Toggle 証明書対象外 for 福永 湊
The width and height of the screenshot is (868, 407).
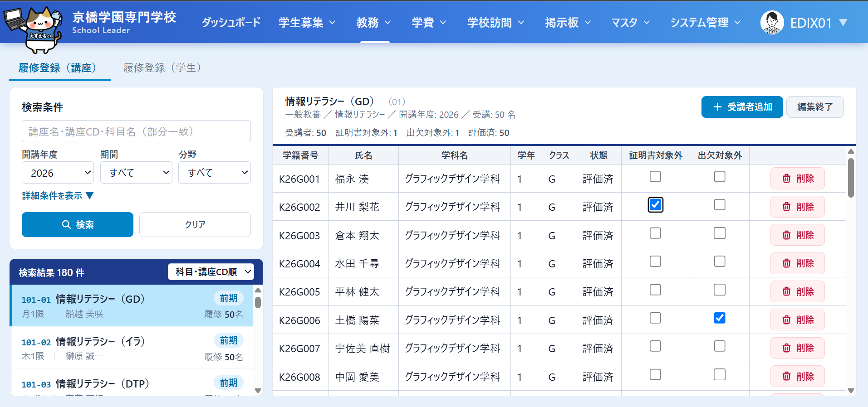[x=655, y=177]
